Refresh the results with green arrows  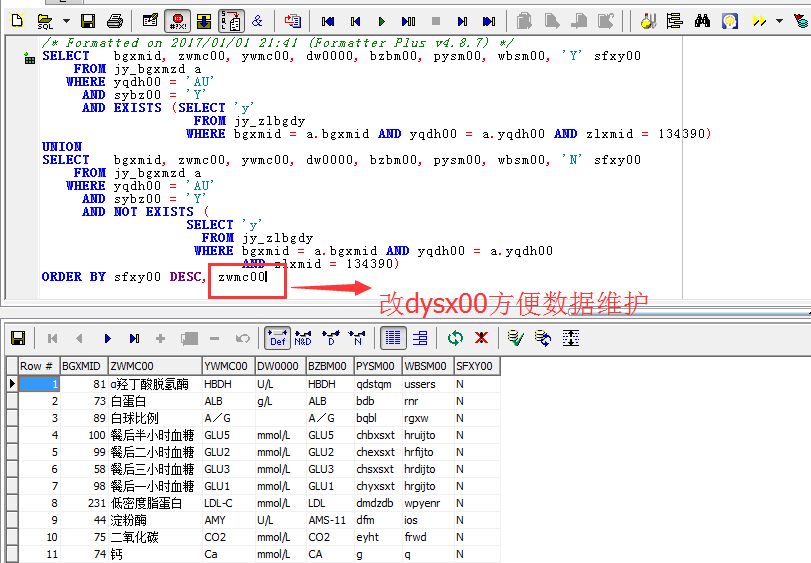tap(455, 339)
